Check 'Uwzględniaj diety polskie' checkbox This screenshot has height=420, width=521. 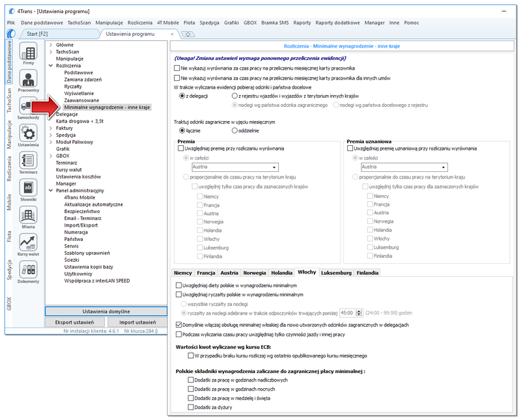pos(178,285)
